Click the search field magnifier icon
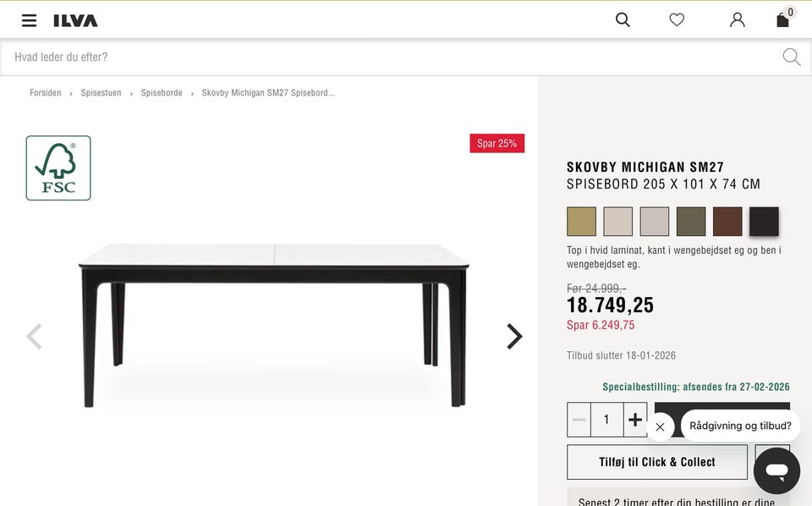 [791, 57]
